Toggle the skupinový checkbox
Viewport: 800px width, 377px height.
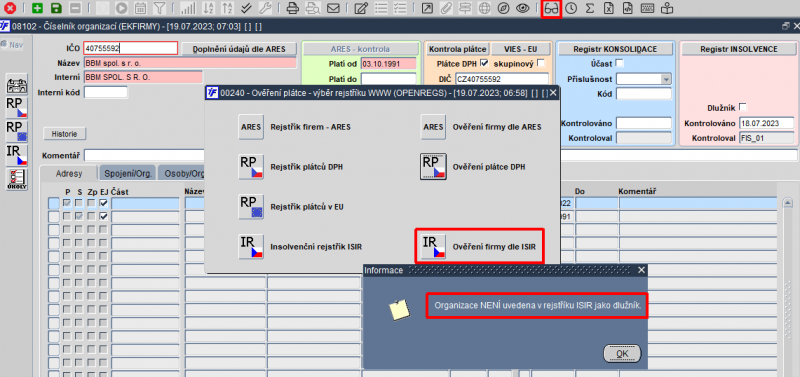(541, 63)
